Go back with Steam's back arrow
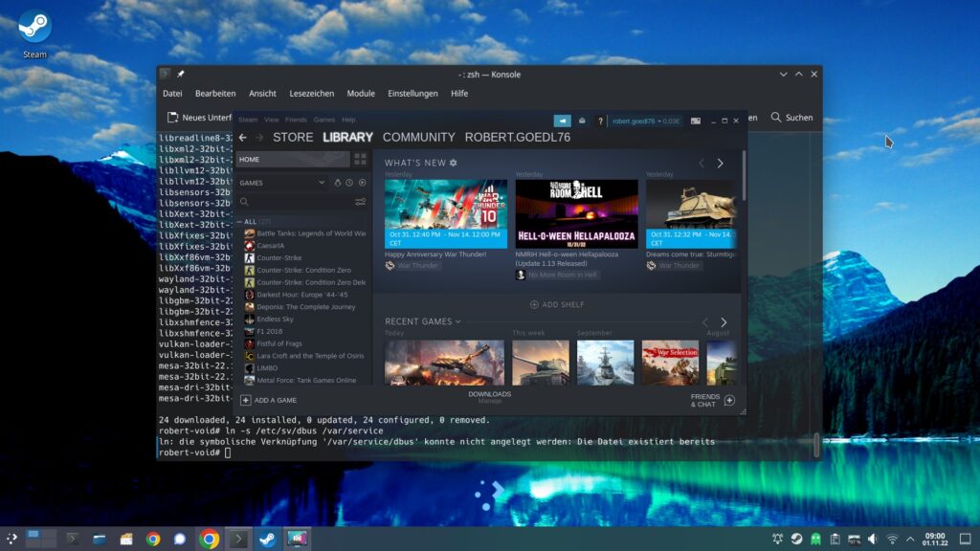 (243, 138)
